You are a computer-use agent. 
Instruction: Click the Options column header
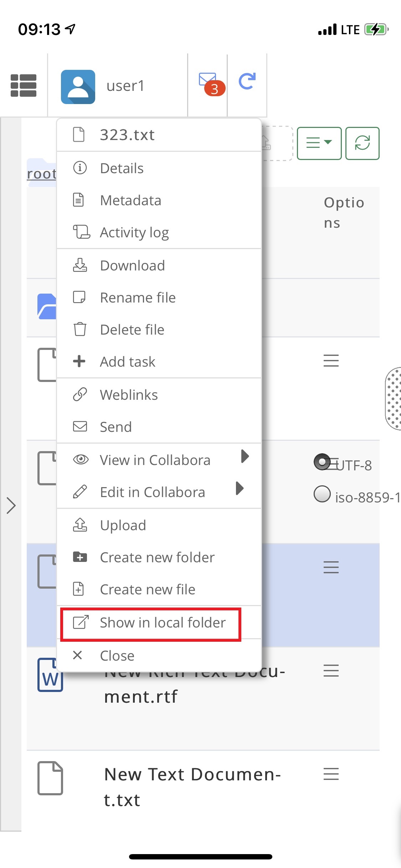(344, 213)
